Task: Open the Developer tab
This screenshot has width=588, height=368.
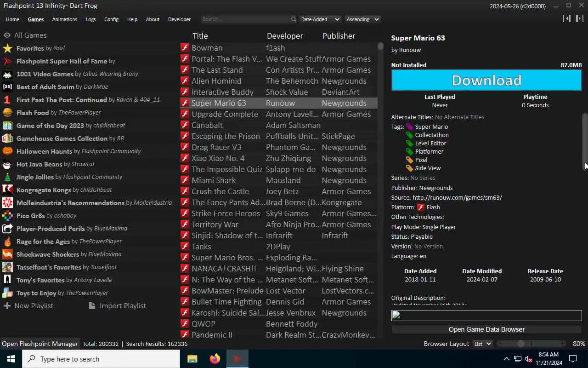Action: 180,19
